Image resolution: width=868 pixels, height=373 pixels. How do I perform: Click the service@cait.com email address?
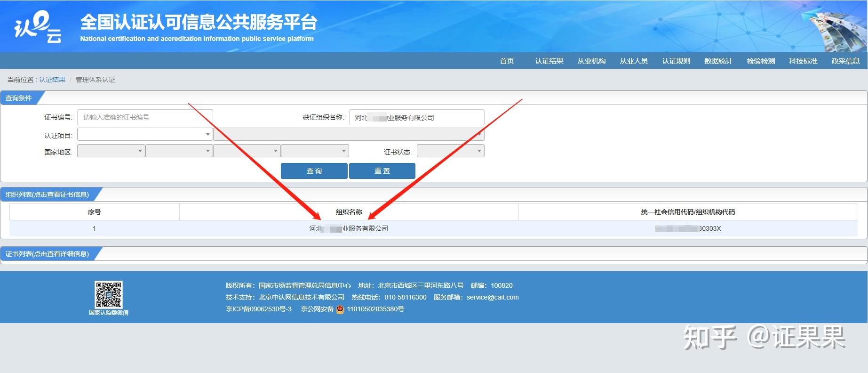pos(493,297)
